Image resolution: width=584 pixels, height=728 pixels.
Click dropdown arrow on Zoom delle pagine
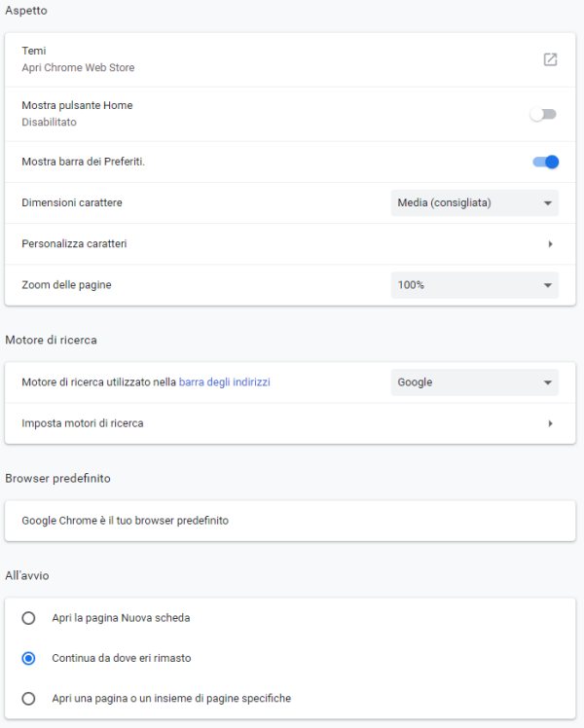click(x=548, y=285)
